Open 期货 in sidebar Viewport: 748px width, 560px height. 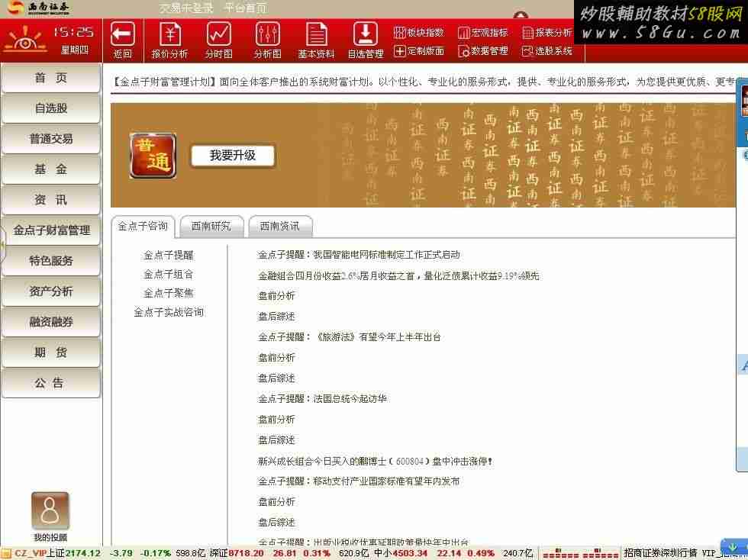click(51, 353)
